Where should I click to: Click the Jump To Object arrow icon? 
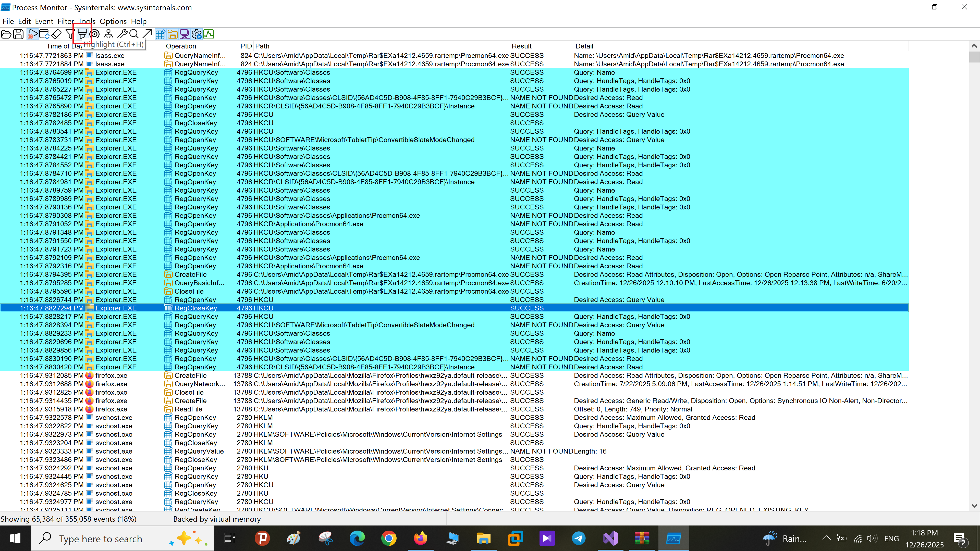point(147,34)
